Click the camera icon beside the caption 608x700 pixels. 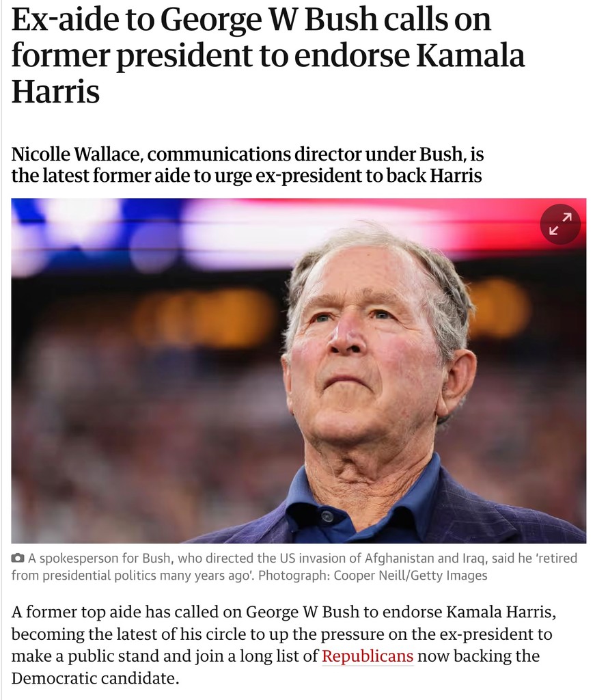coord(18,559)
